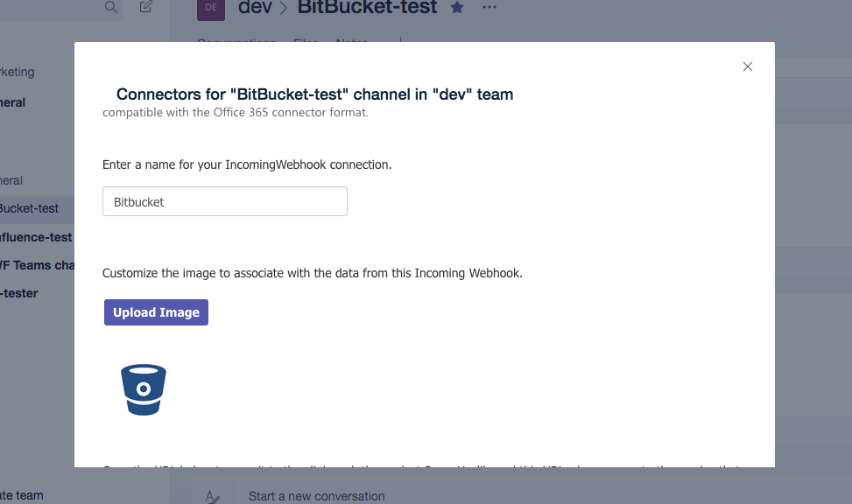Image resolution: width=852 pixels, height=504 pixels.
Task: Select BitBucket-test channel in the sidebar
Action: click(x=30, y=208)
